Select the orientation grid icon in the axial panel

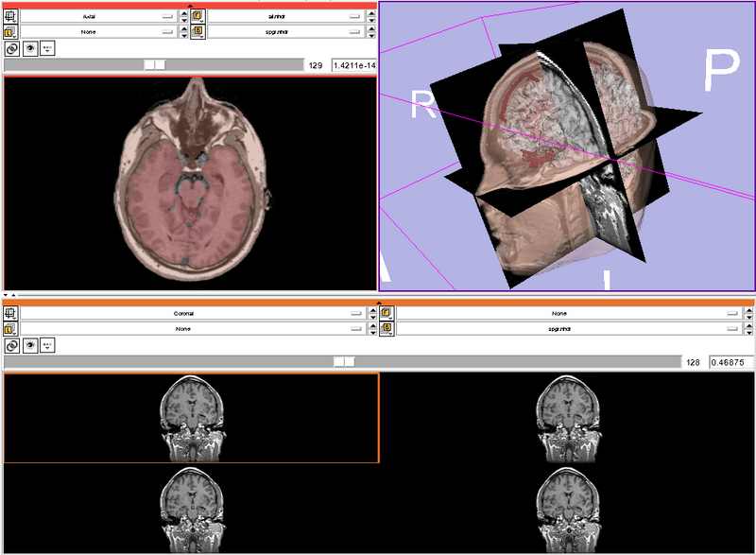9,15
